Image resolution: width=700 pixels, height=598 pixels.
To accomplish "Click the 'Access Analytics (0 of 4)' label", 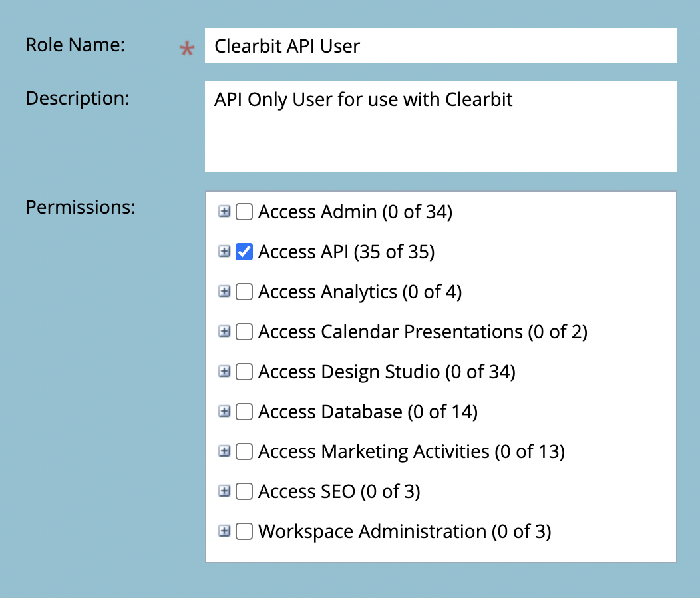I will click(x=360, y=292).
